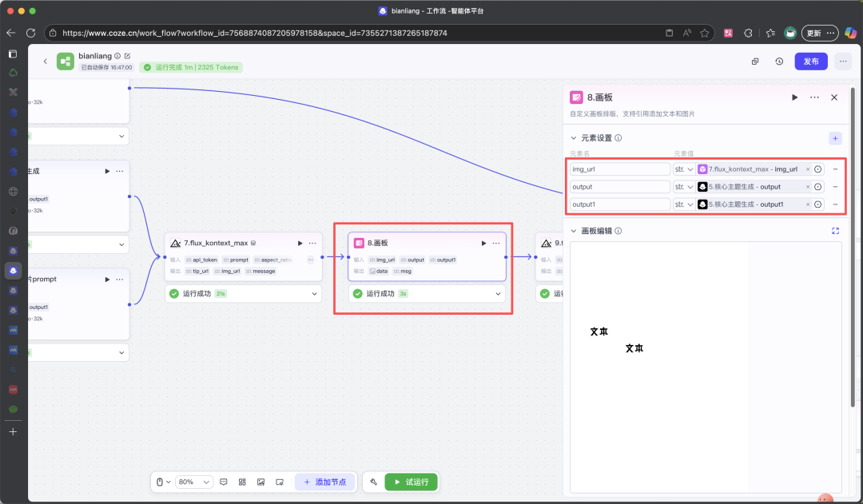863x504 pixels.
Task: Open the 80% zoom level dropdown
Action: (193, 482)
